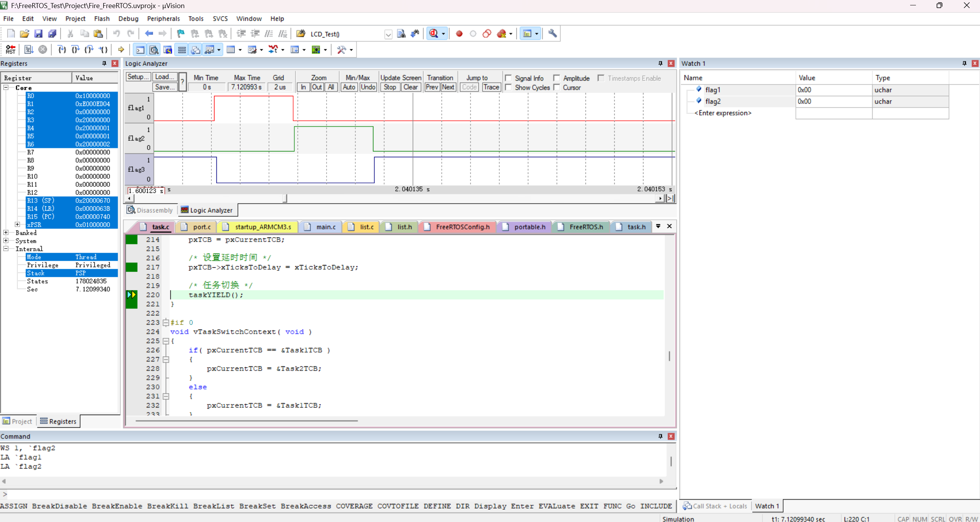
Task: Expand the xPSR register node
Action: click(18, 224)
